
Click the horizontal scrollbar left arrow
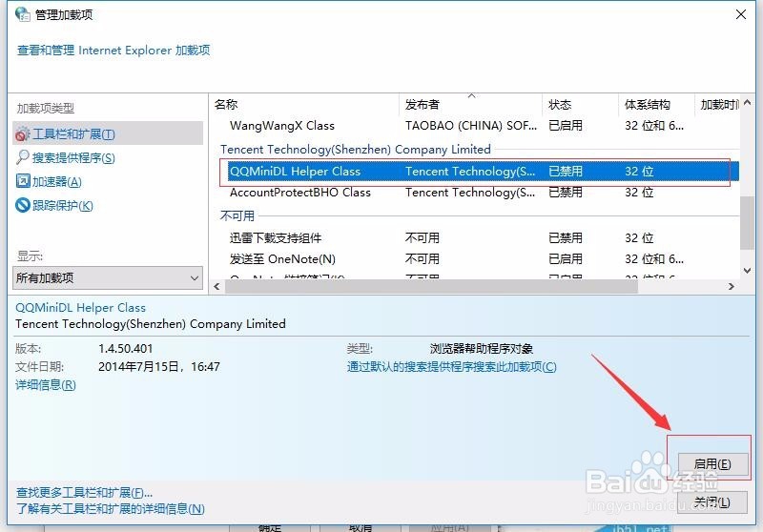[217, 286]
